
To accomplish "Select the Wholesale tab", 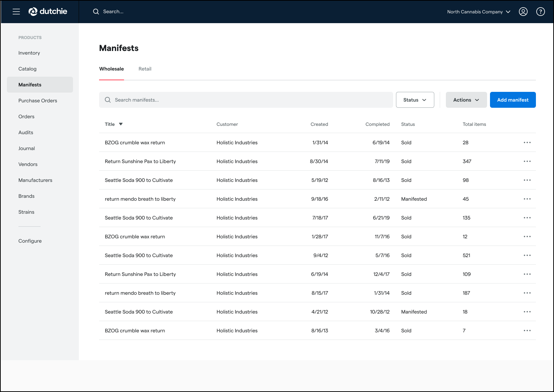I will [x=111, y=69].
